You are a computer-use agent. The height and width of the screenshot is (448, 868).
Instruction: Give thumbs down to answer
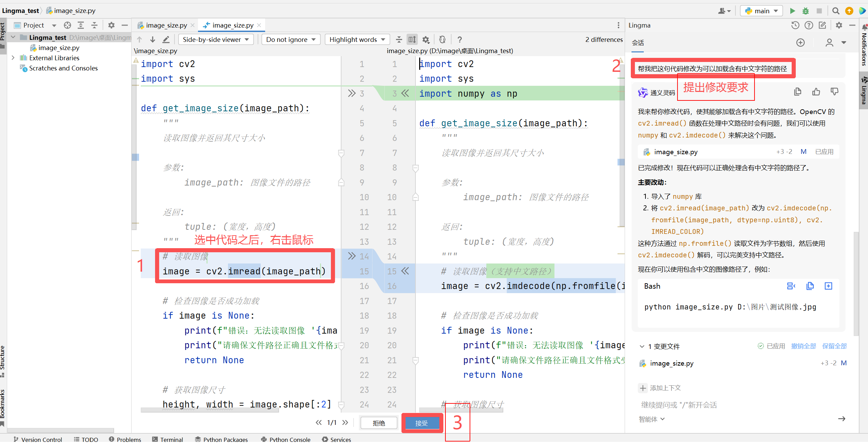click(835, 92)
